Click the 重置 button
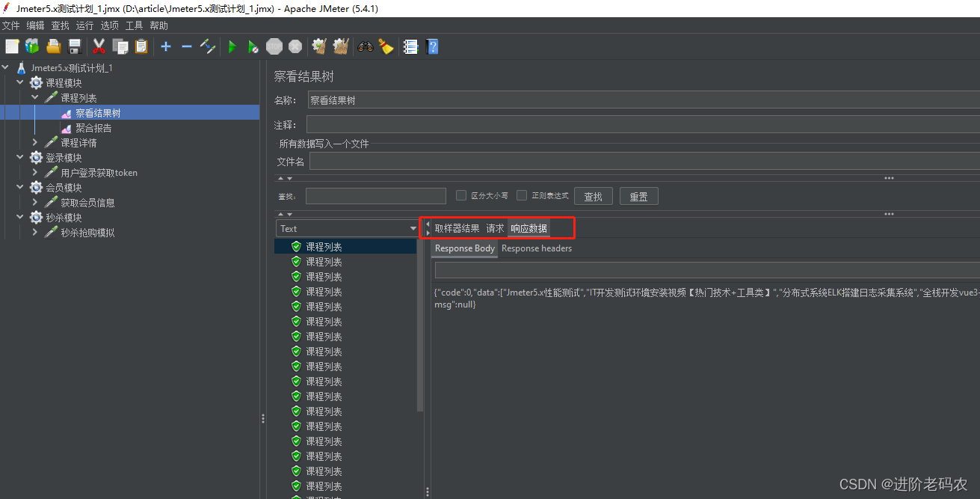Image resolution: width=980 pixels, height=499 pixels. point(638,195)
